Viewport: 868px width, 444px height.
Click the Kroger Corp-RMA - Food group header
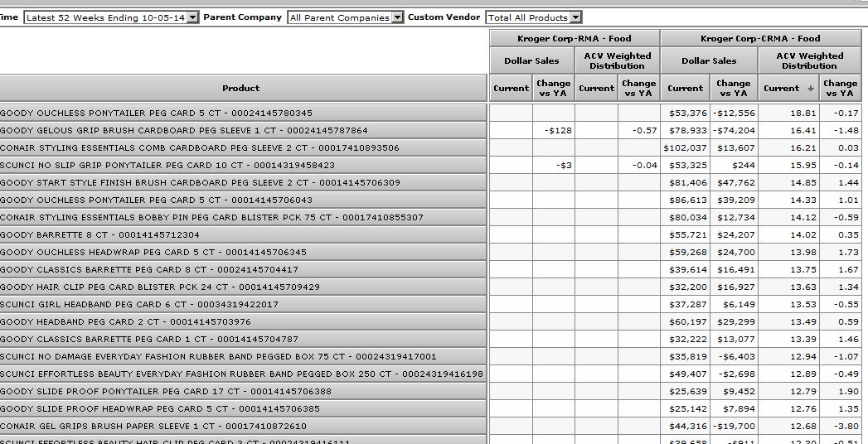pyautogui.click(x=574, y=38)
